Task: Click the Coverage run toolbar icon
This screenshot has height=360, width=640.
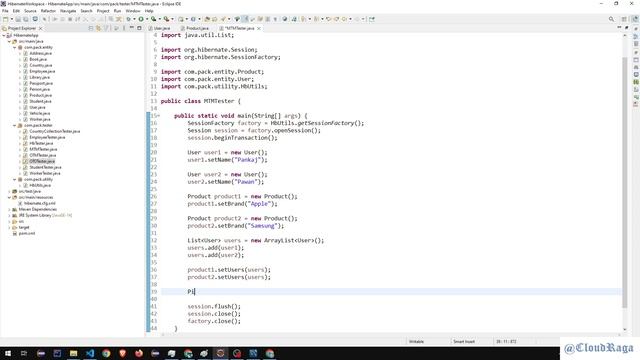Action: click(153, 19)
